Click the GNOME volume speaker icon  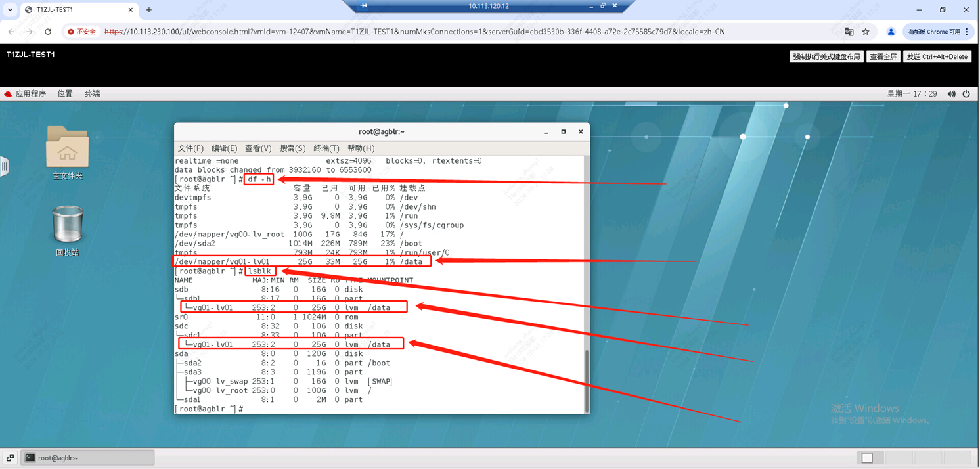(x=951, y=94)
